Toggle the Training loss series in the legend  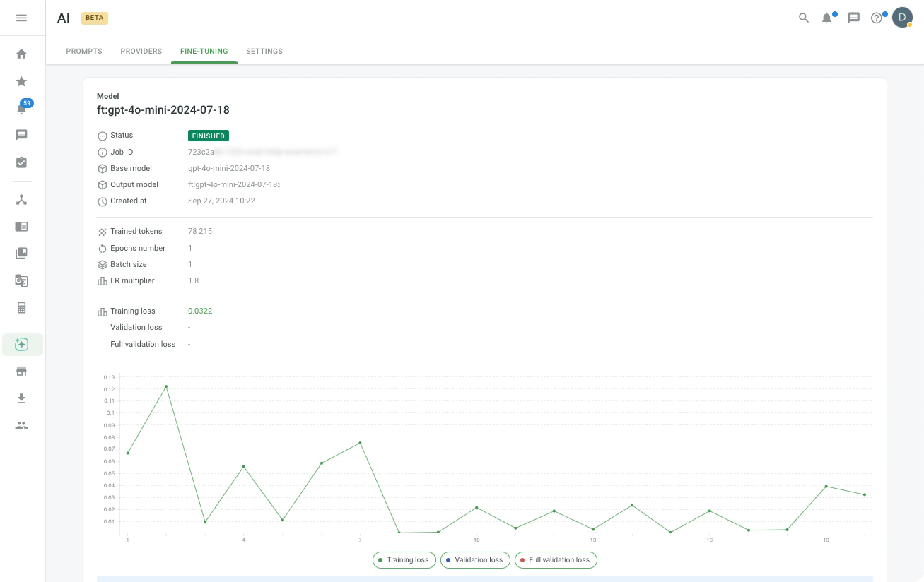click(x=404, y=560)
